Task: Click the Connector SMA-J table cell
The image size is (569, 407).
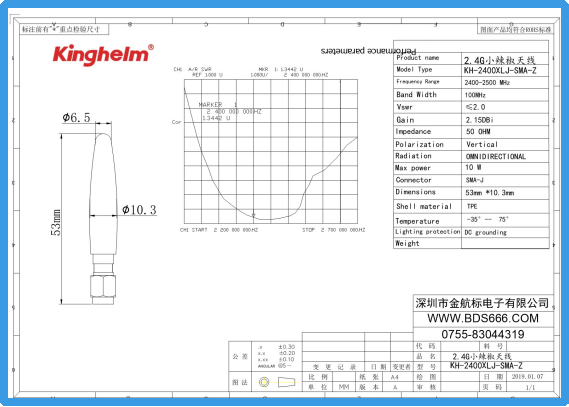Action: point(505,180)
